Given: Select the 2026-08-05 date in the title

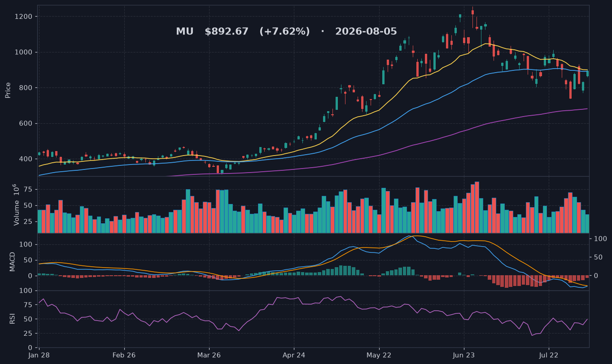Looking at the screenshot, I should [366, 31].
